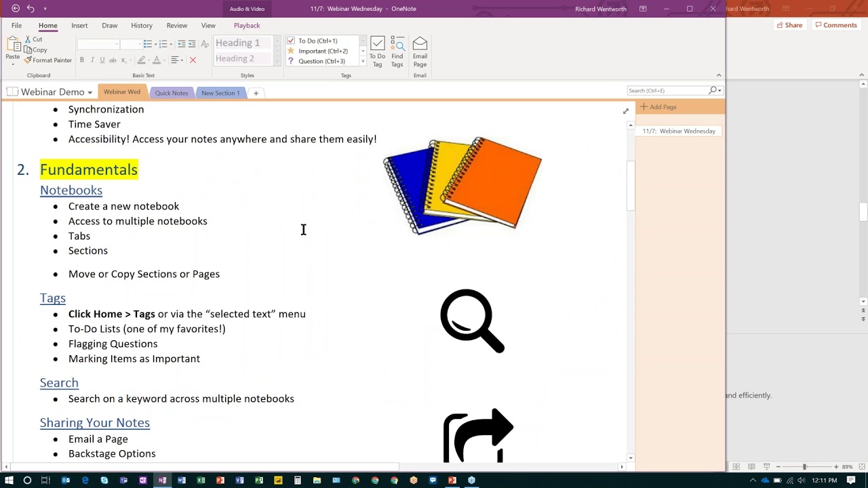Click the Notebooks heading link
The width and height of the screenshot is (868, 488).
coord(71,190)
